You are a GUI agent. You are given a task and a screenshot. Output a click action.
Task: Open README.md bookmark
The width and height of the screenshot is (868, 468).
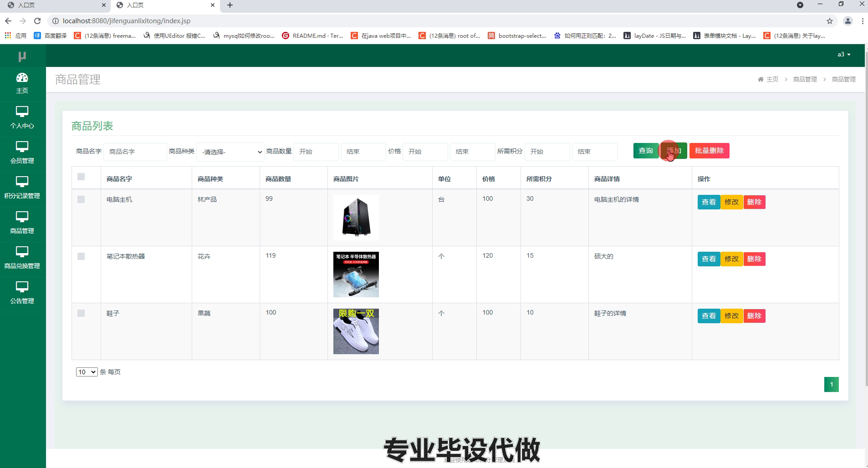point(312,36)
